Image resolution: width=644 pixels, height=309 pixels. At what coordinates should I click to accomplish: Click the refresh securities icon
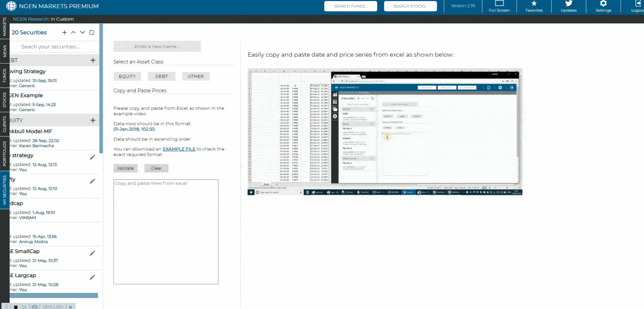pos(92,33)
